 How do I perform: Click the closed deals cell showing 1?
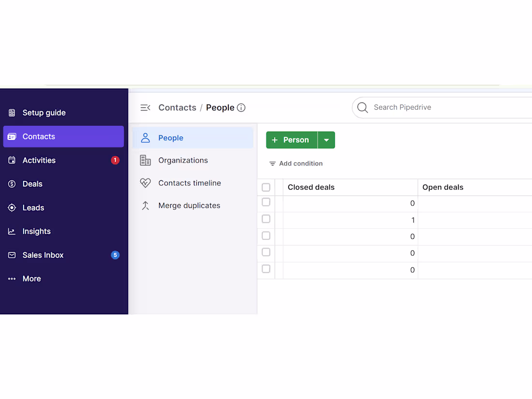(351, 220)
